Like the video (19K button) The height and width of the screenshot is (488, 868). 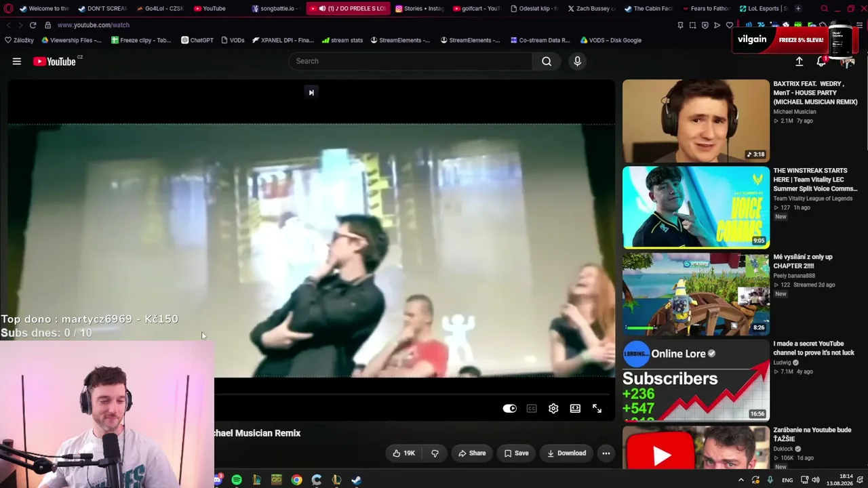[403, 453]
